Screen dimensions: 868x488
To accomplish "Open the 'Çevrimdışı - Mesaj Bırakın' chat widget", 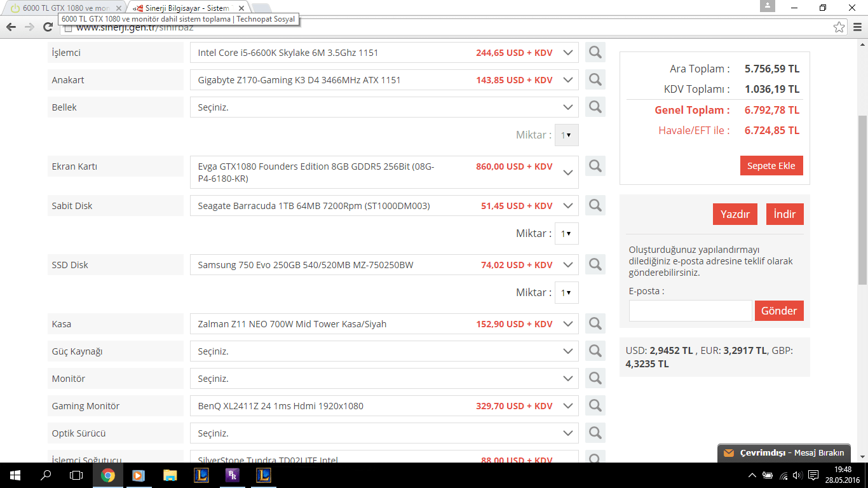I will (784, 453).
